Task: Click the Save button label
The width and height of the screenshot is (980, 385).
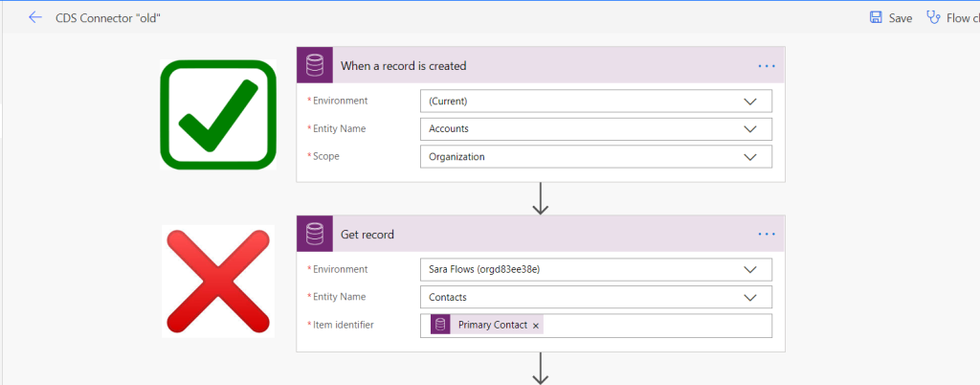Action: pyautogui.click(x=900, y=17)
